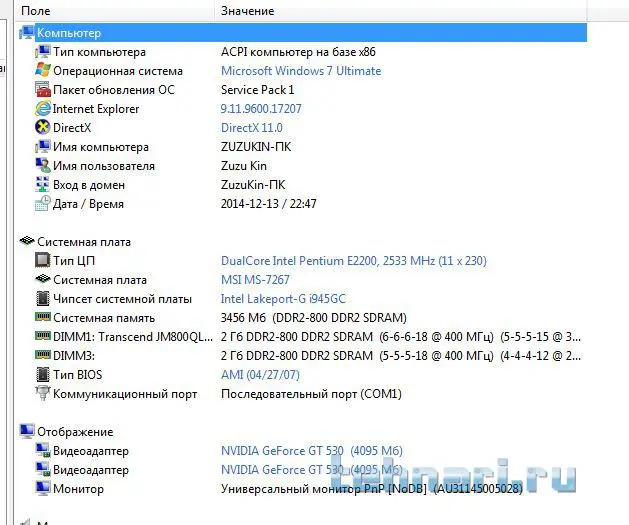Click the Отображение group monitor icon
Viewport: 629px width, 525px height.
pyautogui.click(x=27, y=431)
